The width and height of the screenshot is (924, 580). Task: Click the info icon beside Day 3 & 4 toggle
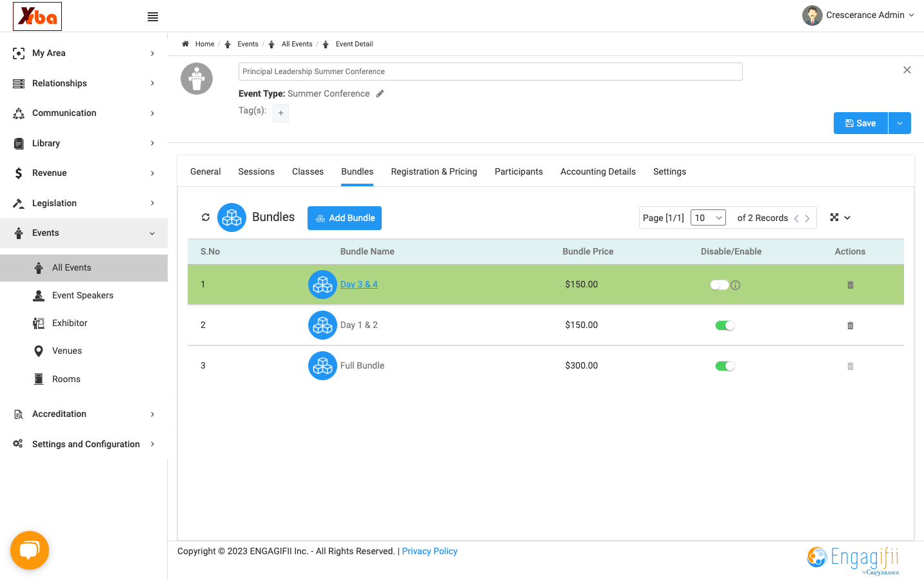point(736,285)
